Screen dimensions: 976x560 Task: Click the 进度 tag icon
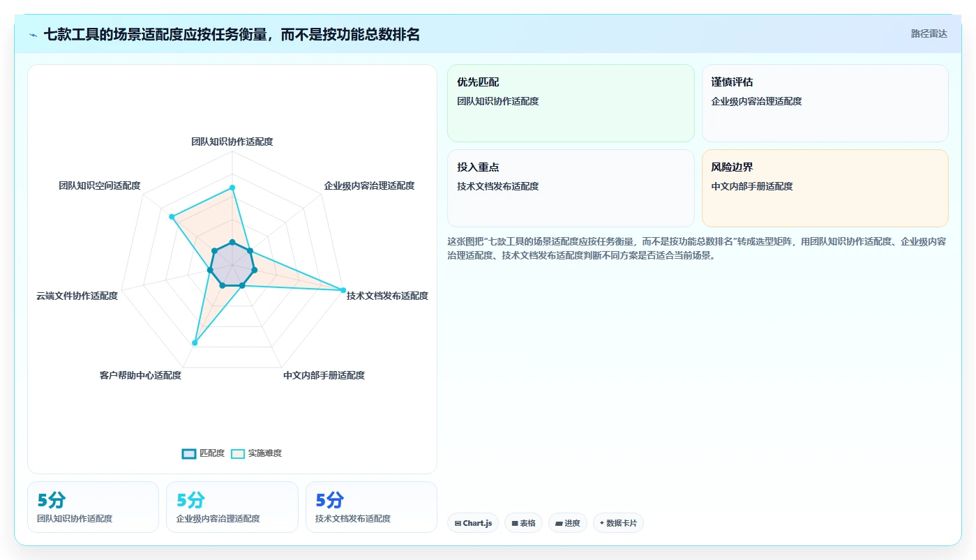[559, 523]
